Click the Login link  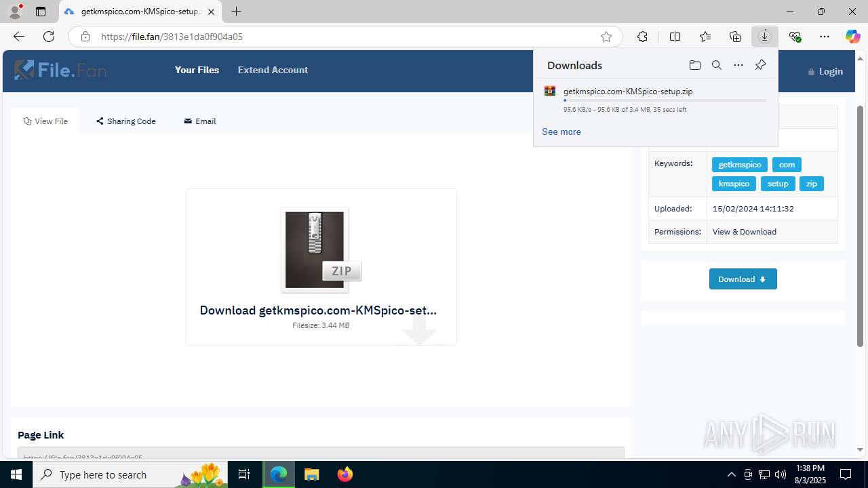coord(825,71)
